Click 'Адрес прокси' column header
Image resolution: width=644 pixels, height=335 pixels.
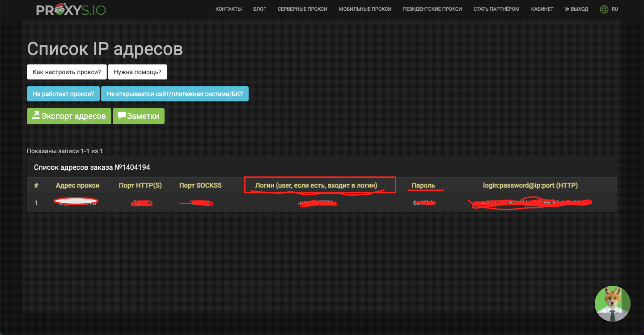click(x=77, y=185)
